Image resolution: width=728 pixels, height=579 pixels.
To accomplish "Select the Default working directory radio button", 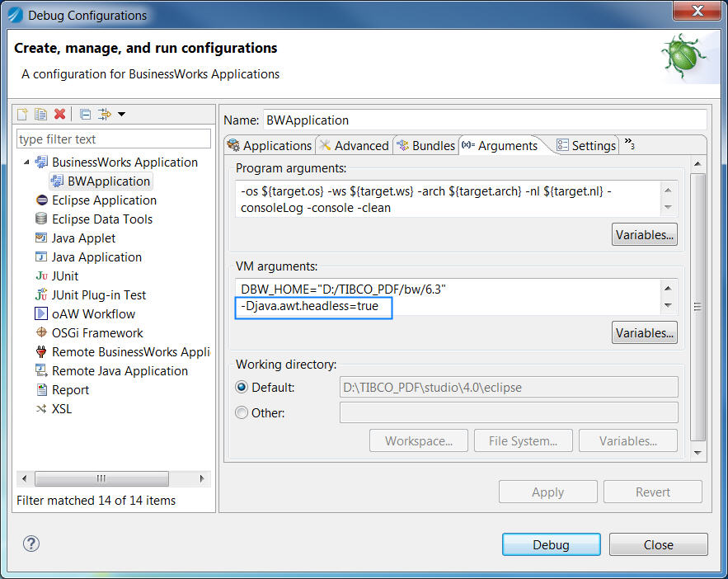I will [x=242, y=387].
